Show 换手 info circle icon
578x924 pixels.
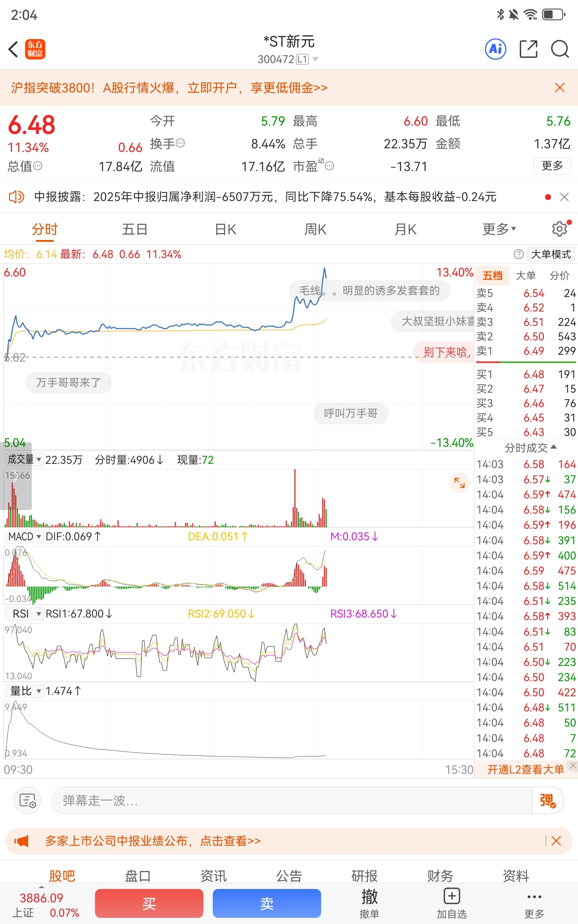[x=180, y=143]
